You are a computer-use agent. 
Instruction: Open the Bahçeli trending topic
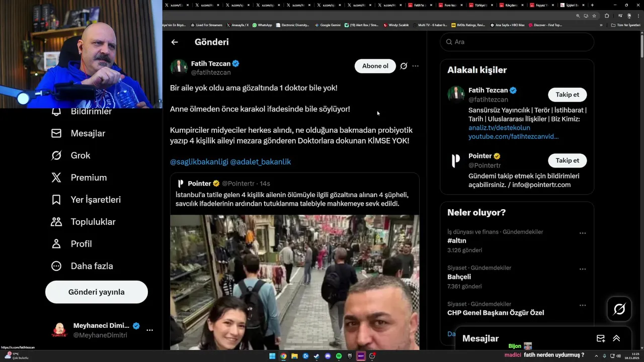point(459,277)
